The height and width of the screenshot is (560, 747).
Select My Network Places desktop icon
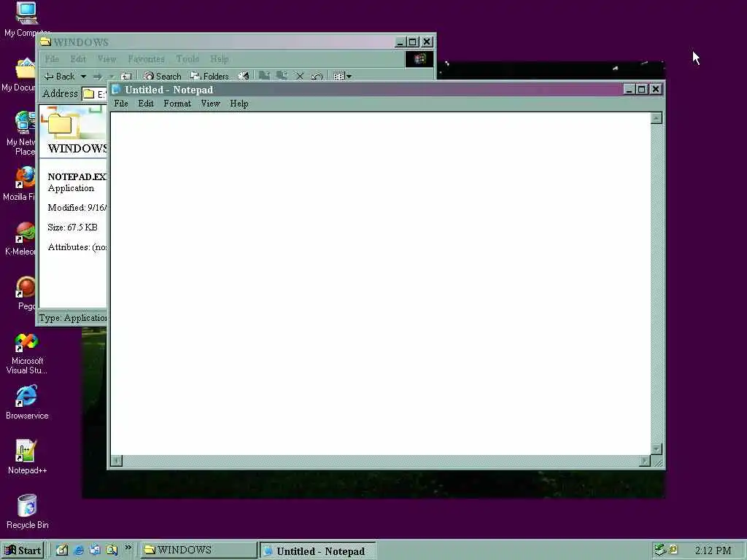[x=21, y=133]
